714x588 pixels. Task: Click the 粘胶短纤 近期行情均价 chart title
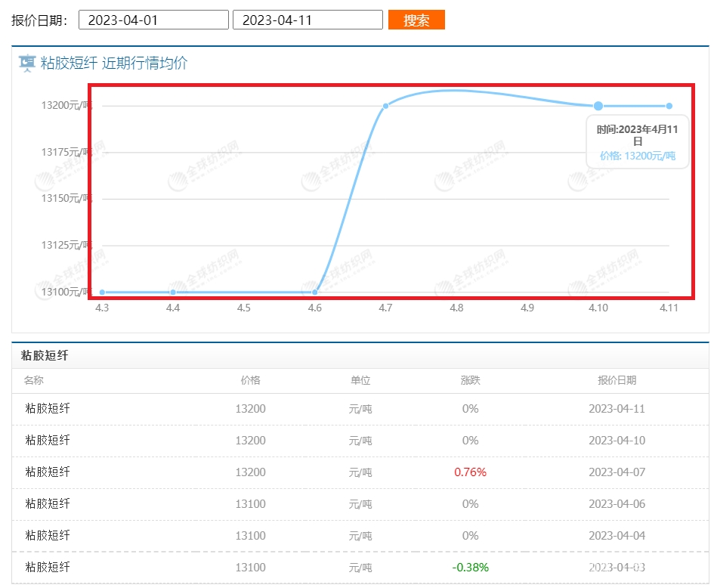[x=114, y=63]
